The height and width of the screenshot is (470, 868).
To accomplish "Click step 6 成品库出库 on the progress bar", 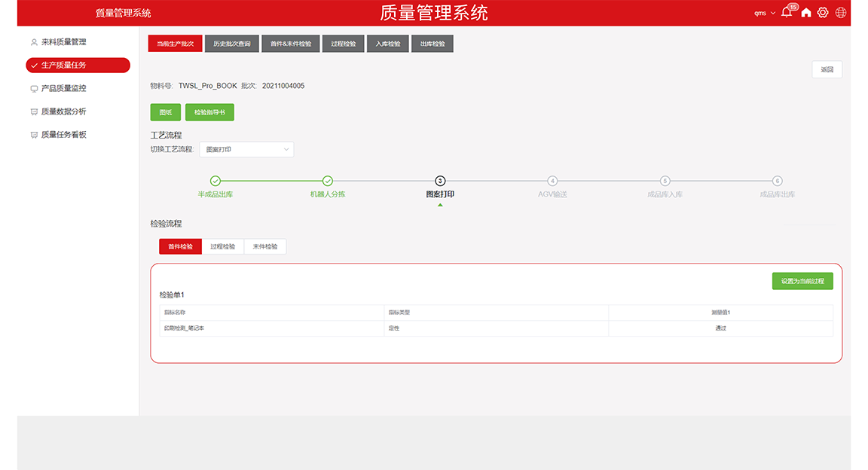I will [778, 181].
